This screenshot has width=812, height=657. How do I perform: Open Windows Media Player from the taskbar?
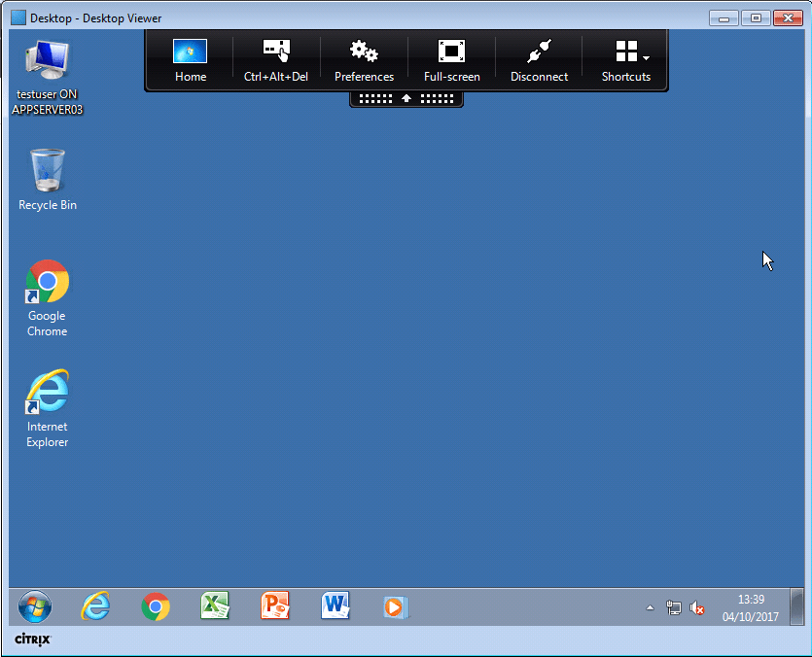[395, 607]
